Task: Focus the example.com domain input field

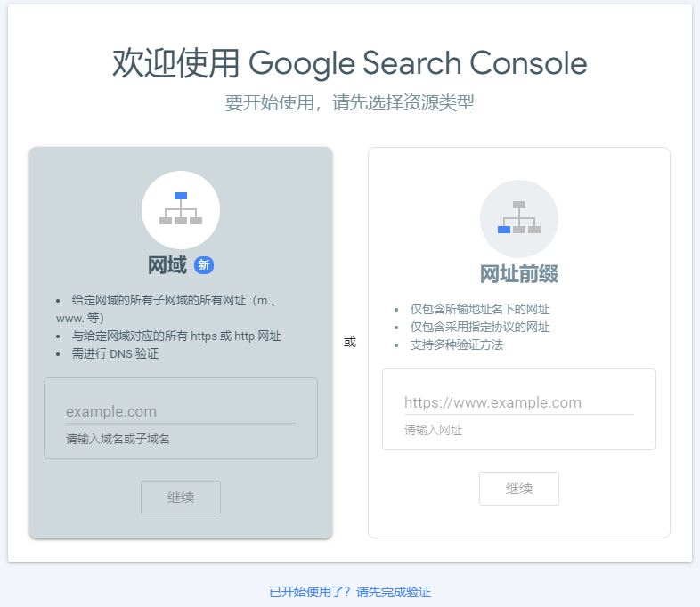Action: pos(181,411)
